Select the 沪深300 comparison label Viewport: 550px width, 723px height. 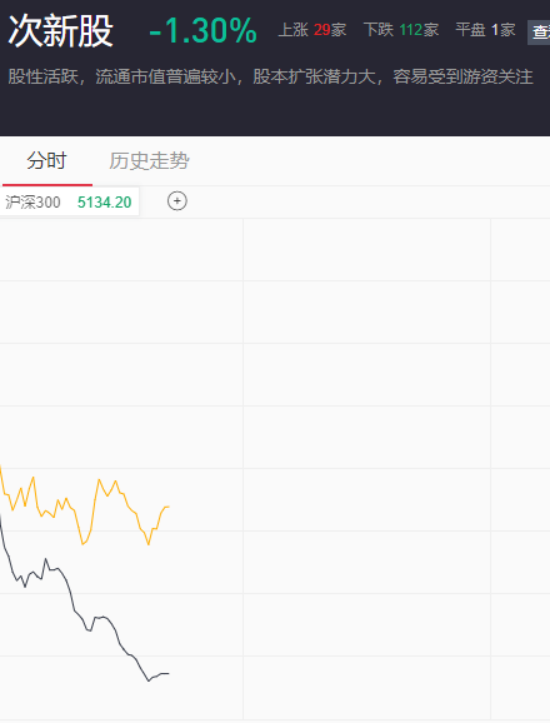click(33, 202)
